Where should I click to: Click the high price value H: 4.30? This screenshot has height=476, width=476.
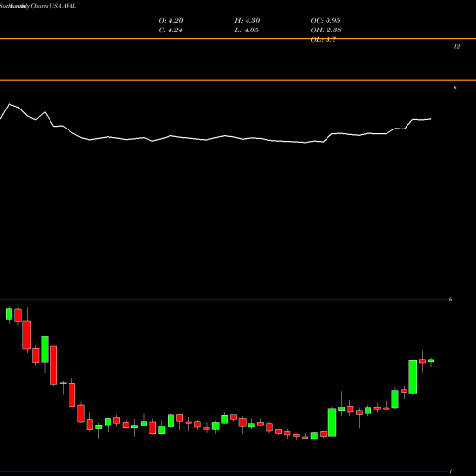248,21
